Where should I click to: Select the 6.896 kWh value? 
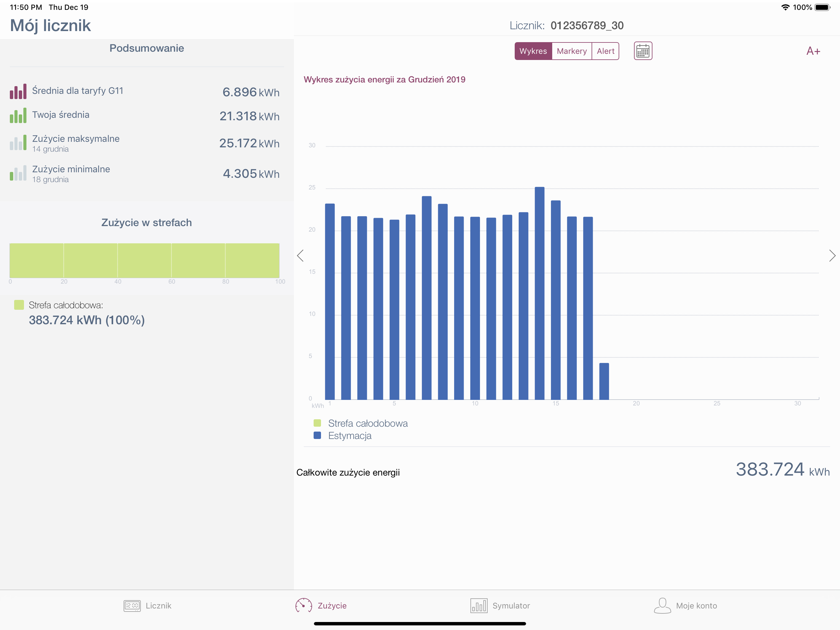(251, 92)
